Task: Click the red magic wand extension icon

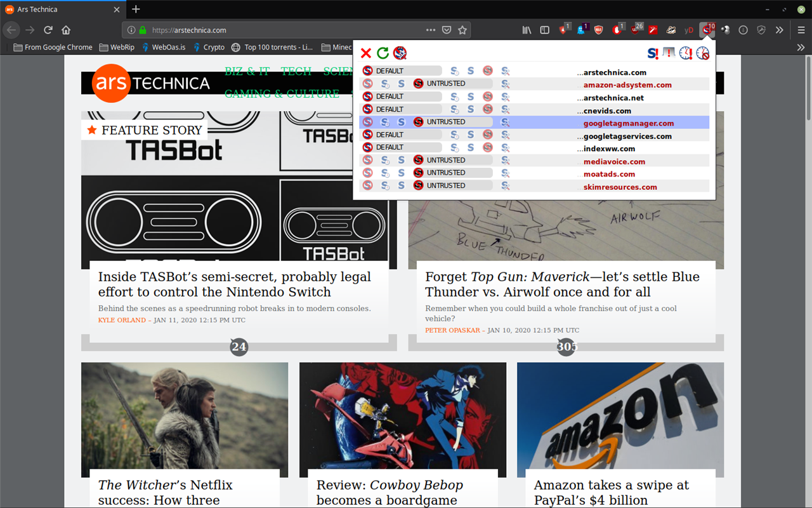Action: click(x=653, y=30)
